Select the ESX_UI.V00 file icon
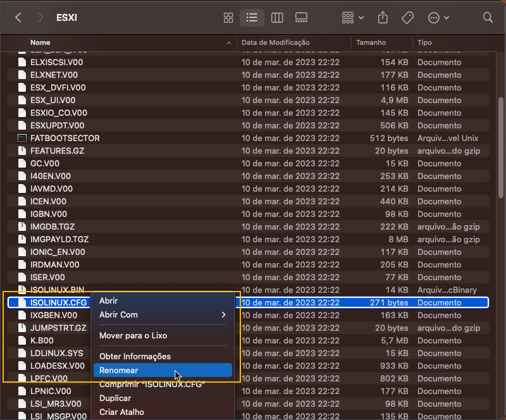The width and height of the screenshot is (506, 420). point(22,100)
